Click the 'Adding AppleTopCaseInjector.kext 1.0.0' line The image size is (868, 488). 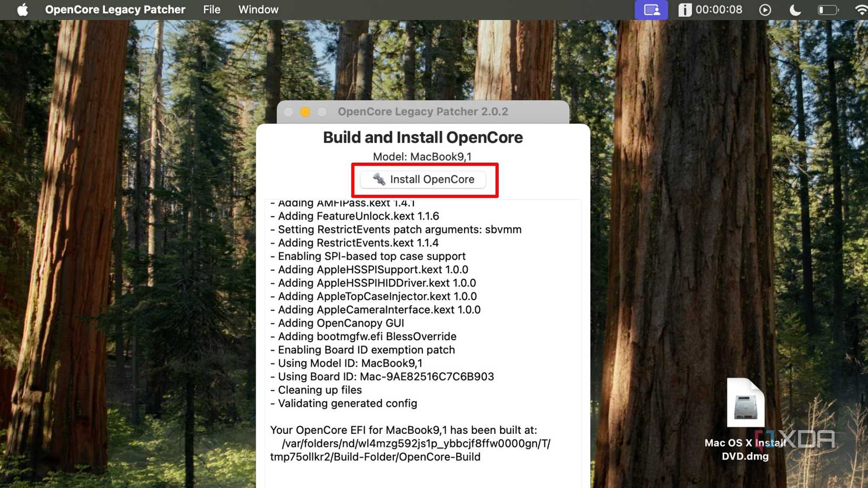pyautogui.click(x=374, y=297)
